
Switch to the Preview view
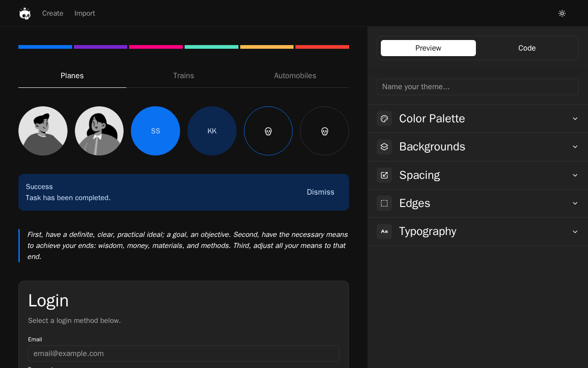tap(428, 48)
